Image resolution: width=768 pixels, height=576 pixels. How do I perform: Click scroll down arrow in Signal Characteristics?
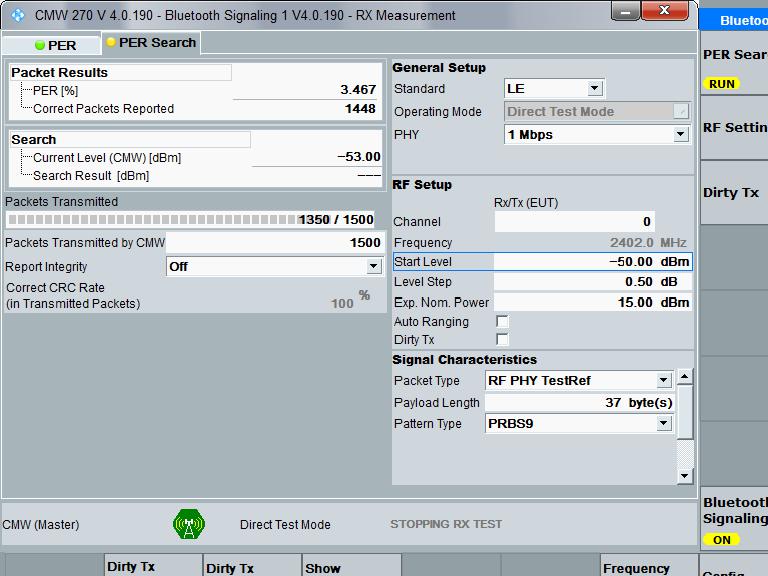pyautogui.click(x=685, y=475)
